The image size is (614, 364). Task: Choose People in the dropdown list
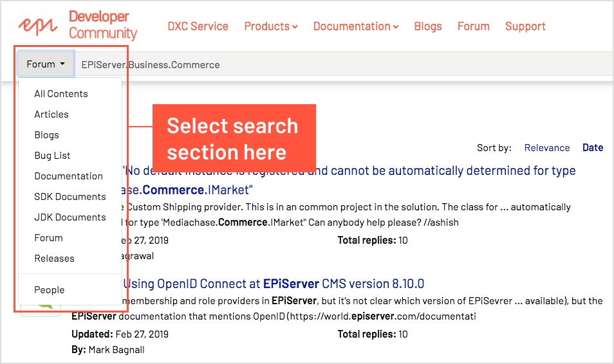point(50,290)
